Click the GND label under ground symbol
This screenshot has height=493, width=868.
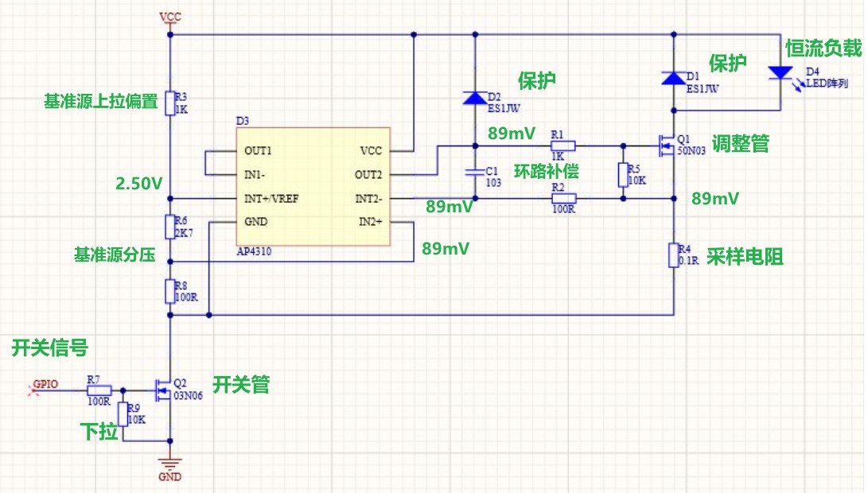pos(170,477)
